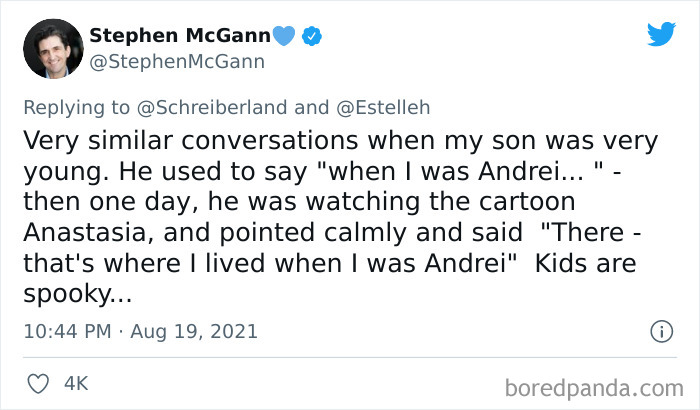Like the tweet with heart icon

coord(40,383)
